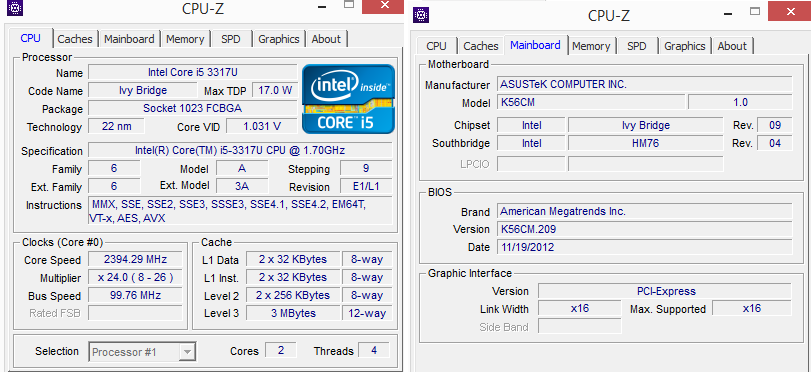The width and height of the screenshot is (811, 372).
Task: Open Graphics tab in right CPU-Z window
Action: (685, 46)
